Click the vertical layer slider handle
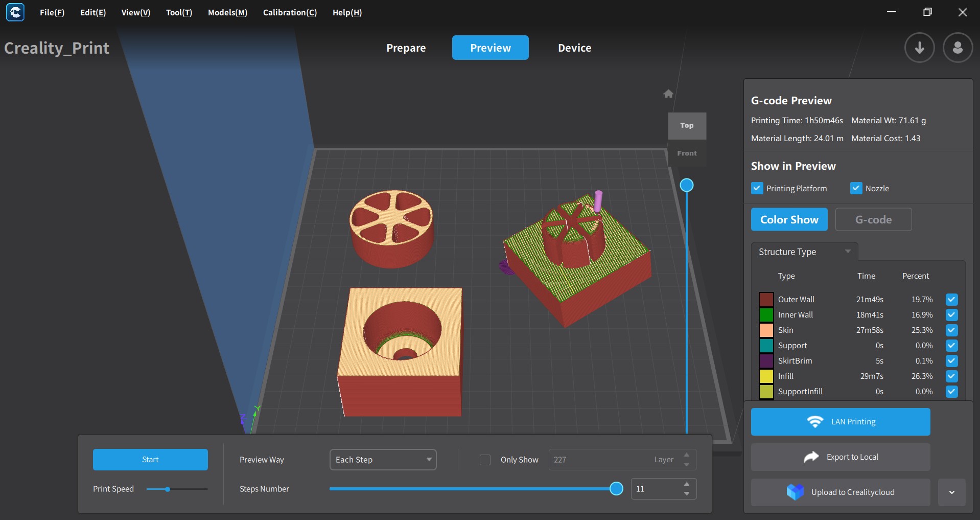 [687, 185]
